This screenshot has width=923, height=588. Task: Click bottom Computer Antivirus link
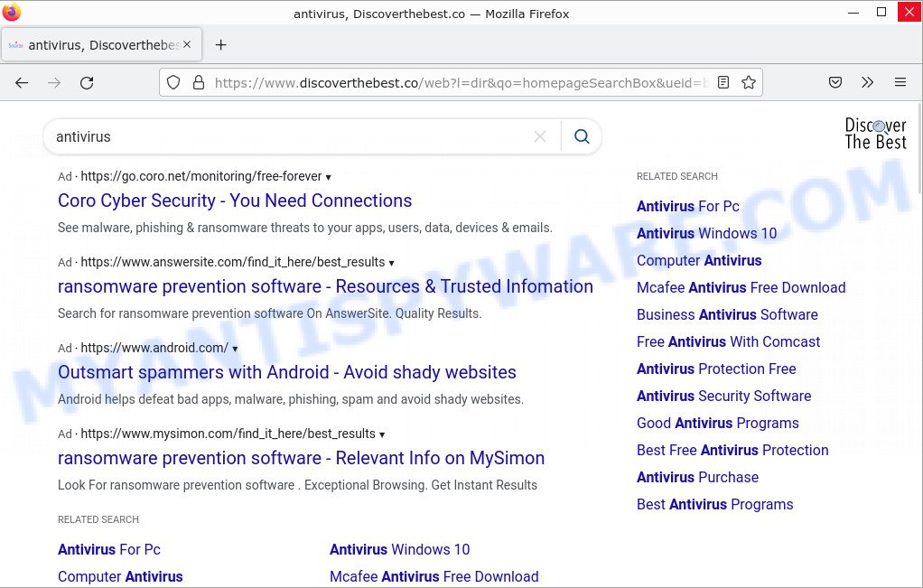click(120, 577)
